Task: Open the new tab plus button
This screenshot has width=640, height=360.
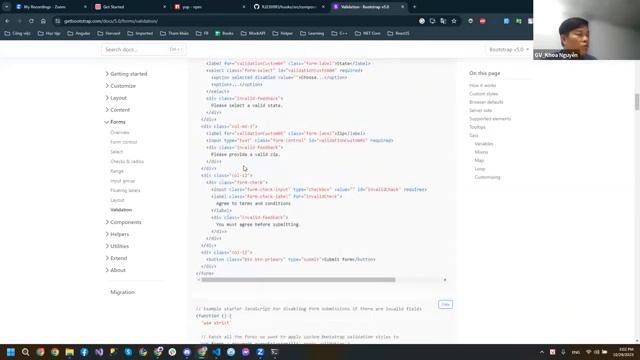Action: pyautogui.click(x=414, y=7)
